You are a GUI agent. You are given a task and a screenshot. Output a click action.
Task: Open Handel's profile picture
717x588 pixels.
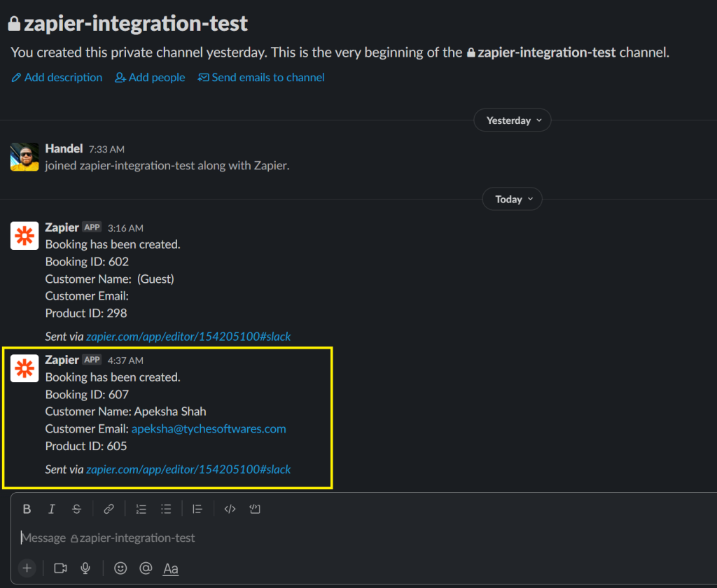click(25, 157)
